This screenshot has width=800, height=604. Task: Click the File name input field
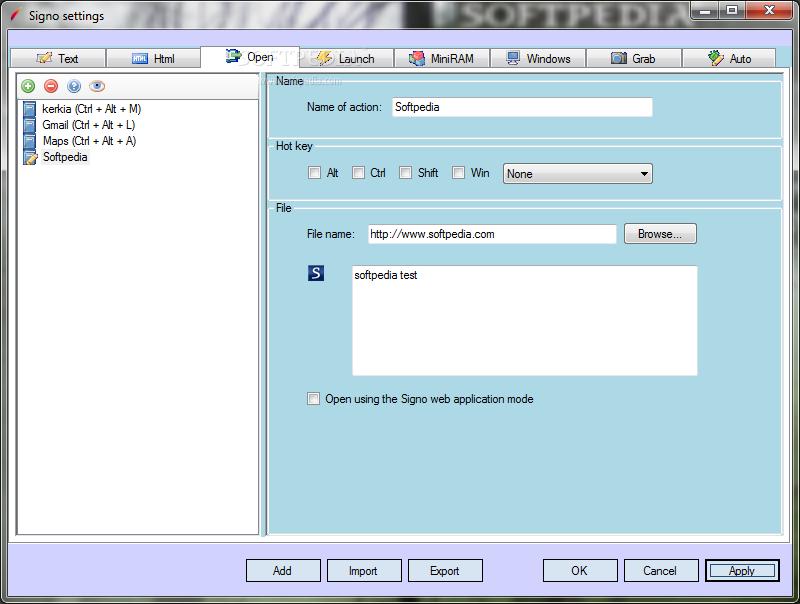tap(492, 234)
